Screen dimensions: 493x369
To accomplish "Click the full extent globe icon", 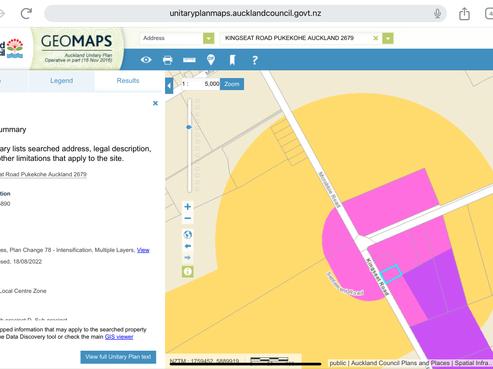I will click(188, 235).
